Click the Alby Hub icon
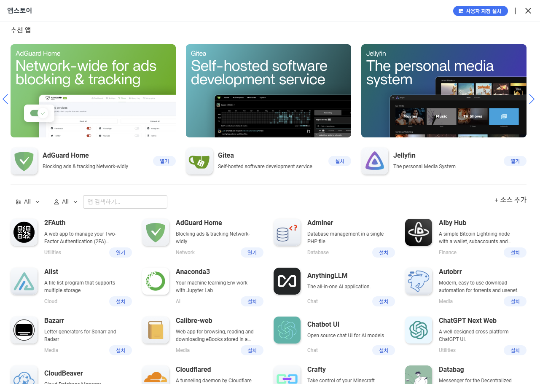The image size is (540, 392). pos(419,232)
